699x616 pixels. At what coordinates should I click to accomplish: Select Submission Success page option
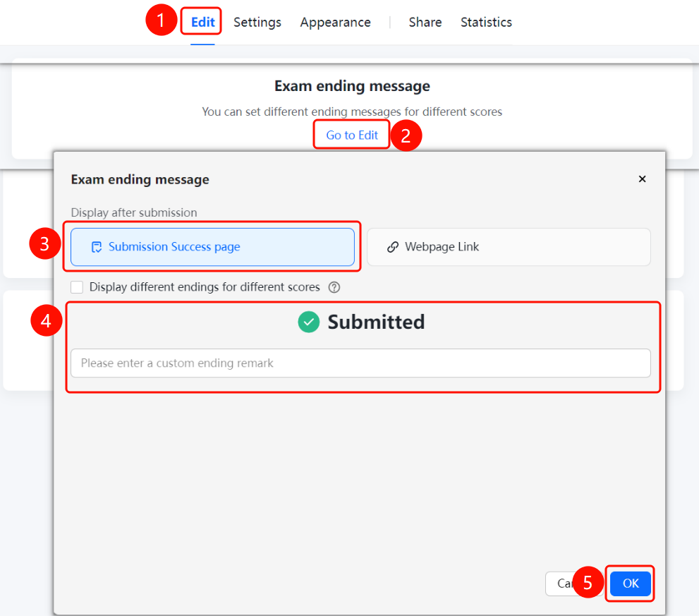(212, 247)
